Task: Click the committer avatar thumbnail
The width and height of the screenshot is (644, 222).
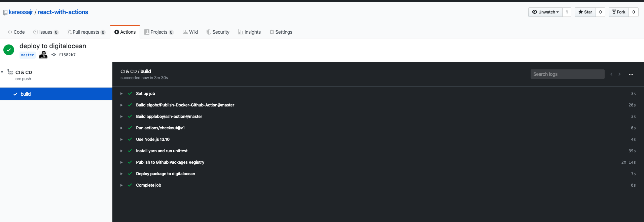Action: (x=43, y=55)
